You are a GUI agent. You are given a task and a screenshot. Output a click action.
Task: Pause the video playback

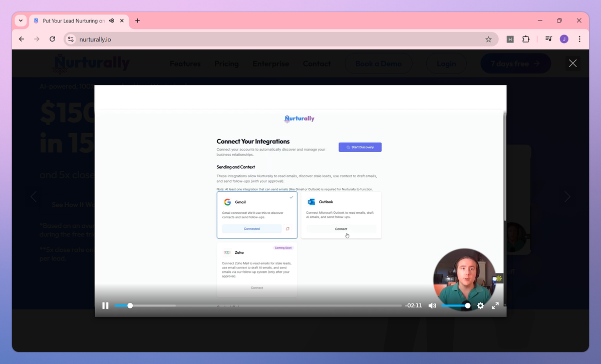[x=105, y=305]
